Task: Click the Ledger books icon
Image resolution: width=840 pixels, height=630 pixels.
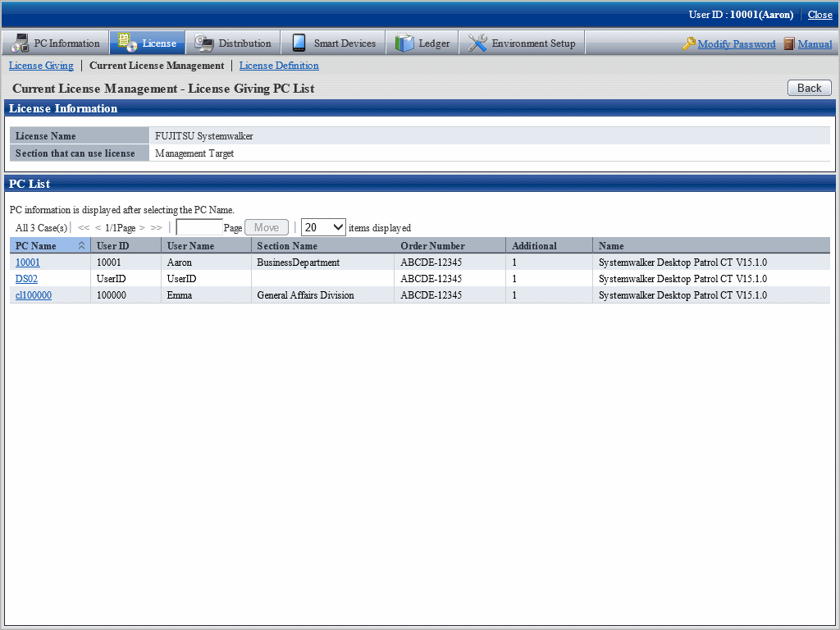Action: (x=404, y=43)
